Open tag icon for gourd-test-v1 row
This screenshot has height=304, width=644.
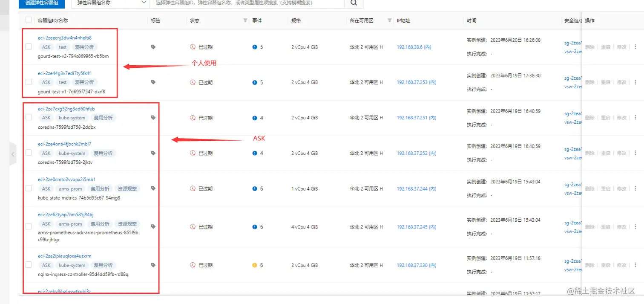[153, 82]
